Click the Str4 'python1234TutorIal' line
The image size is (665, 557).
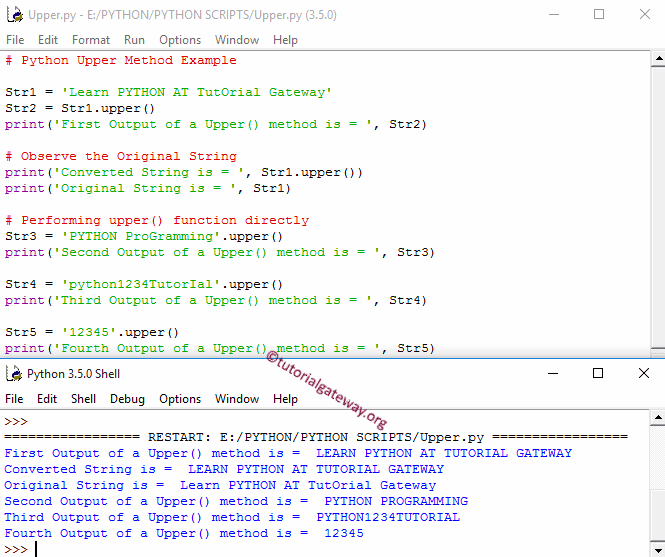pos(144,284)
